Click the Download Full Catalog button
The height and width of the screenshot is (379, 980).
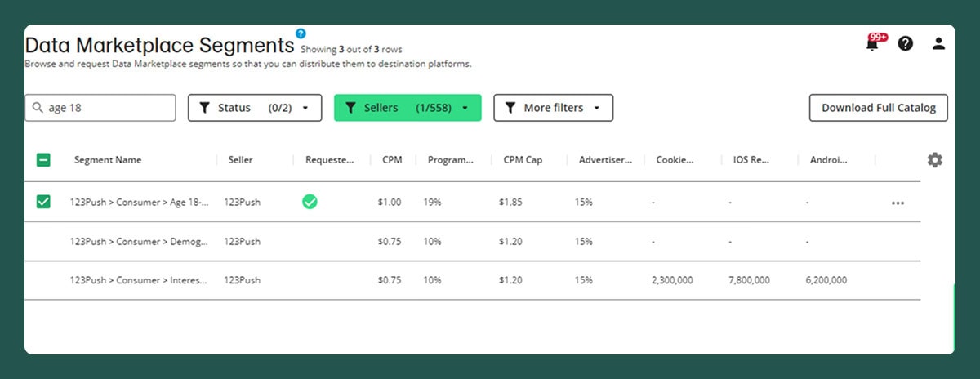click(x=878, y=108)
